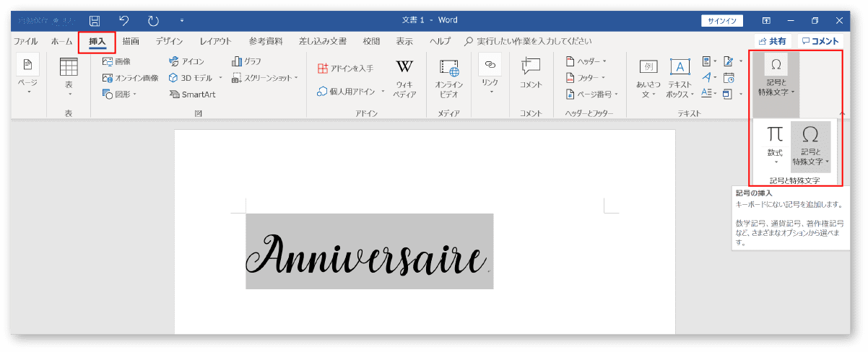The image size is (868, 352).
Task: Insert SmartArt graphic
Action: pyautogui.click(x=192, y=94)
